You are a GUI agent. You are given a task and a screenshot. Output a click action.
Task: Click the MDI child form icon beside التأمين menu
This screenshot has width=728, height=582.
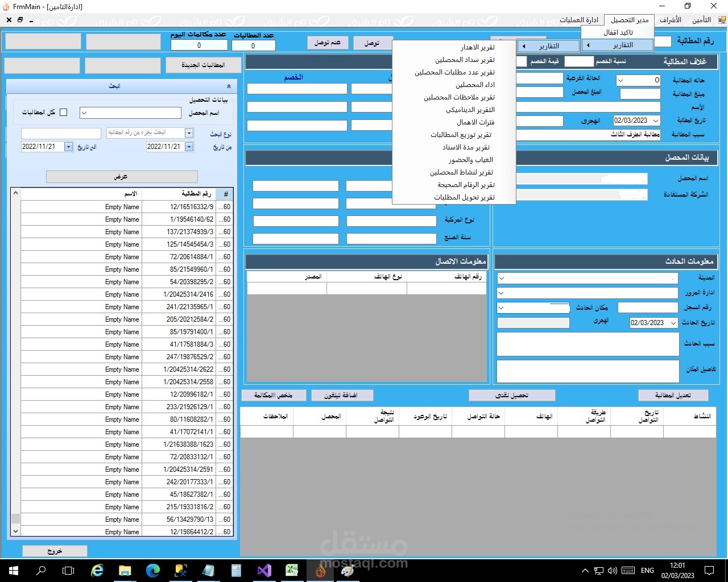722,20
